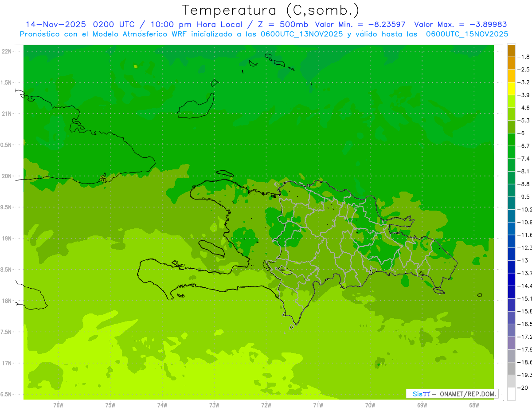Screen dimensions: 532x411
Task: Click the '-14.4' legend value
Action: coord(525,286)
